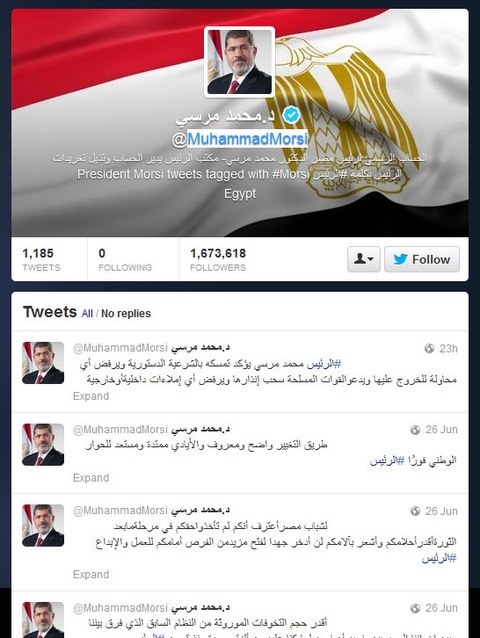
Task: Click avatar on the first tweet
Action: (x=43, y=363)
